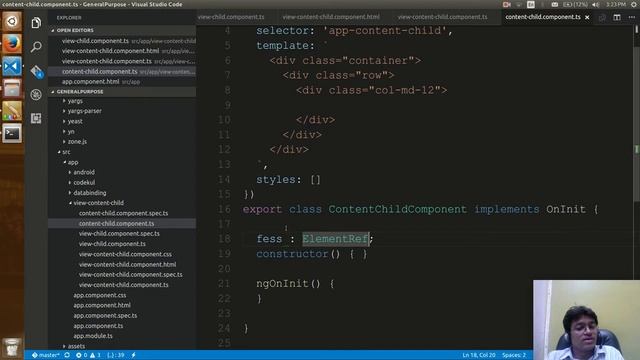Switch to the view-content-child.component.ts tab
Image resolution: width=640 pixels, height=360 pixels.
(x=442, y=17)
